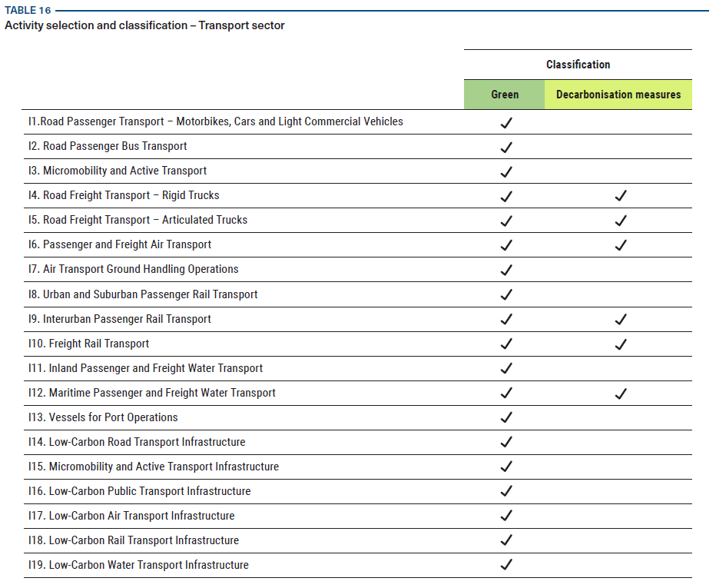Click Green checkmark for Vessels for Port Operations
Image resolution: width=716 pixels, height=588 pixels.
(x=506, y=417)
